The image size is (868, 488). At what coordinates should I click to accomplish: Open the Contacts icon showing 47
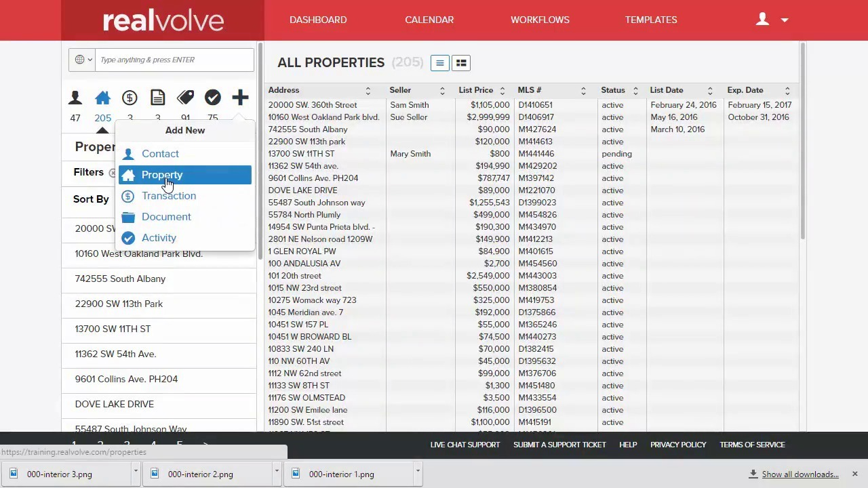[75, 98]
